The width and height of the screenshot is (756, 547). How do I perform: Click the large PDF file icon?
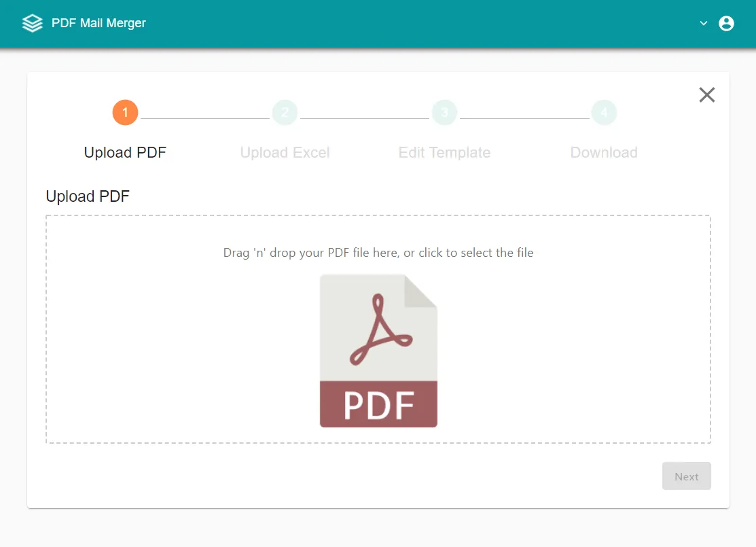coord(378,351)
